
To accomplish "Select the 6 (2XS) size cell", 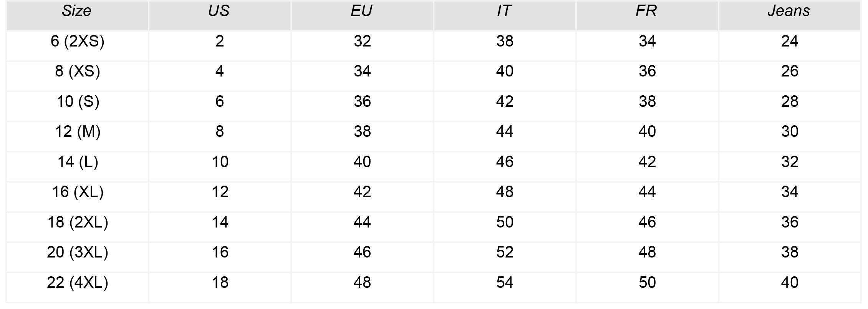I will [77, 46].
